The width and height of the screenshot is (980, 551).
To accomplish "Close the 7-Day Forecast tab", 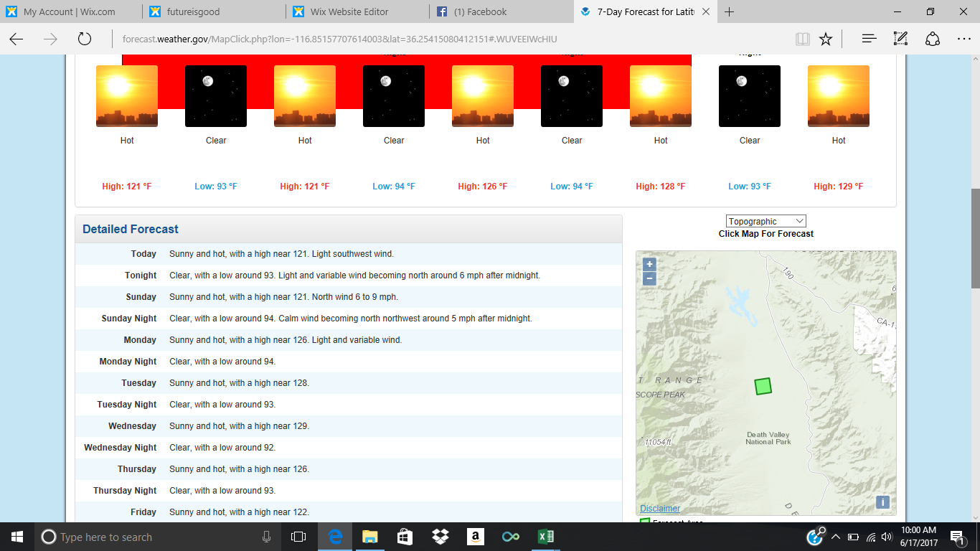I will (706, 11).
